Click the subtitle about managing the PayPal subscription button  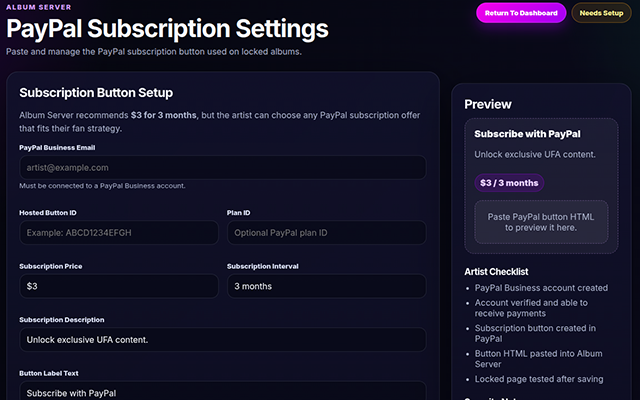pos(154,52)
